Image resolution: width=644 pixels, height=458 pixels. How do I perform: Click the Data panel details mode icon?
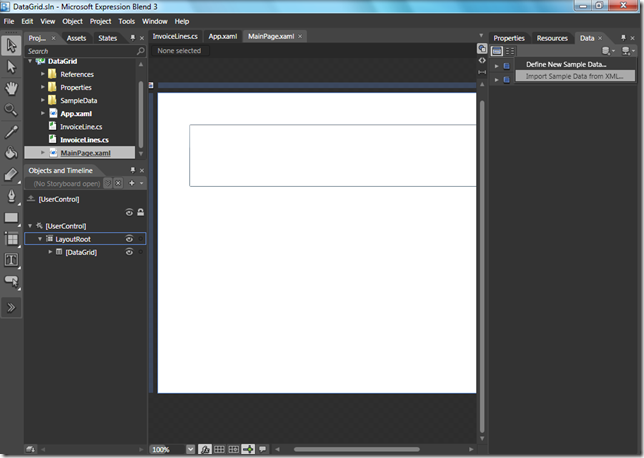[510, 51]
